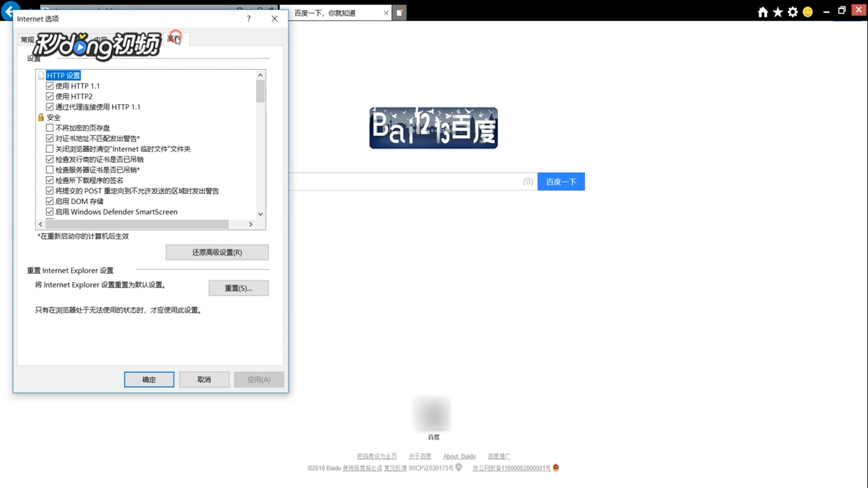The image size is (868, 488).
Task: Click the Baidu search input field
Action: (413, 182)
